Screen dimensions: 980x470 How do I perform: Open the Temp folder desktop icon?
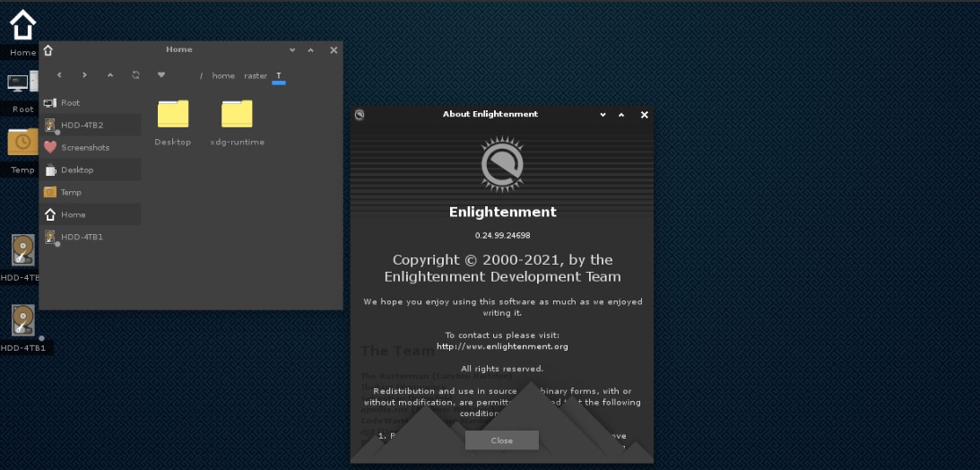point(22,142)
